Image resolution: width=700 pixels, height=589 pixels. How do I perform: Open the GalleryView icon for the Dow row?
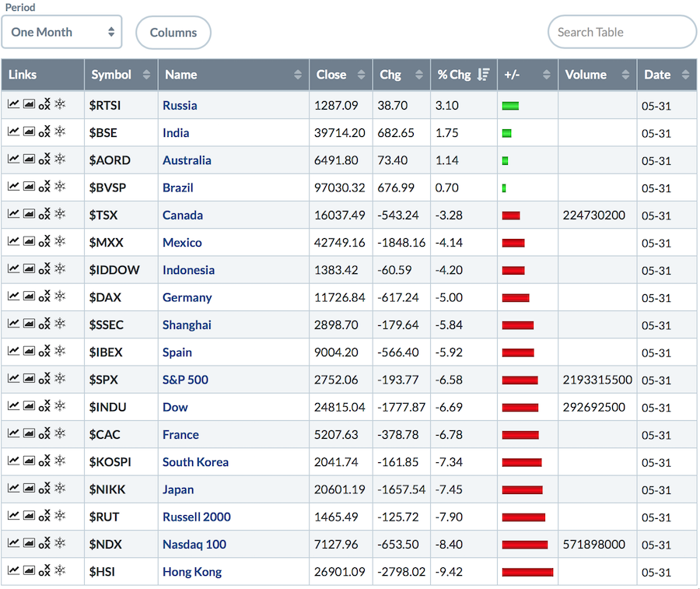pos(29,406)
